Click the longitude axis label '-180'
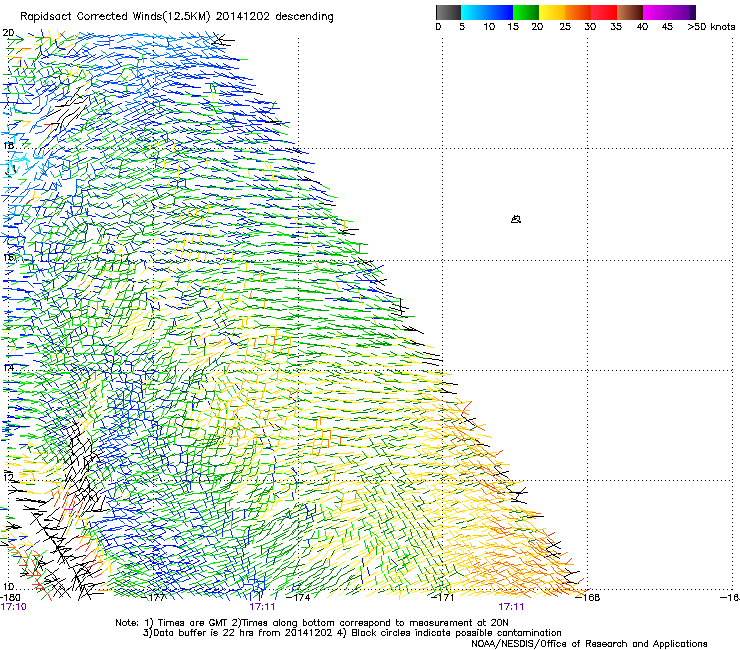Viewport: 740px width, 650px height. [x=10, y=598]
